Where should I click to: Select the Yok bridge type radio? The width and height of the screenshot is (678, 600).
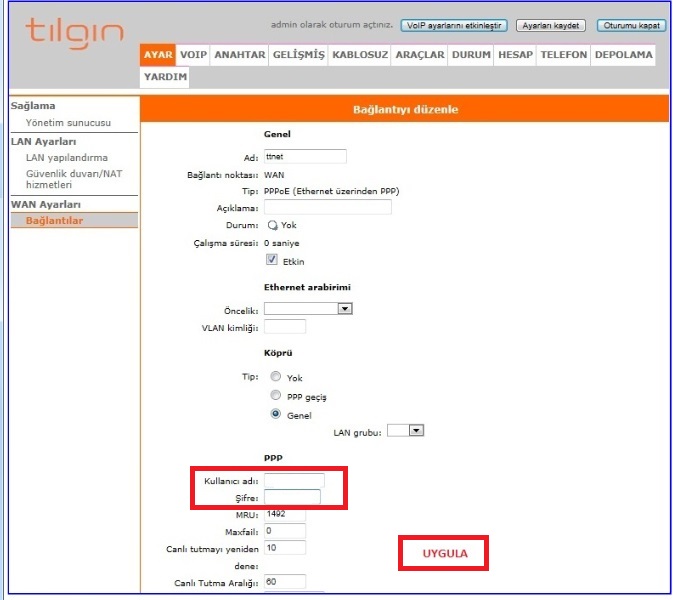(x=275, y=378)
